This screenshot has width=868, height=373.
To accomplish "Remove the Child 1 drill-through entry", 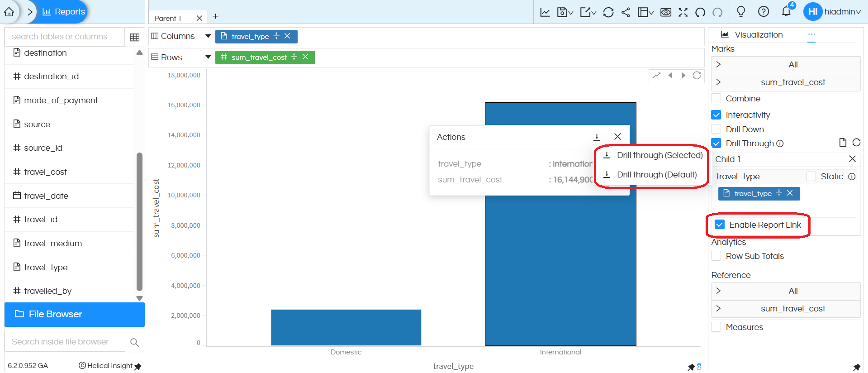I will (852, 159).
